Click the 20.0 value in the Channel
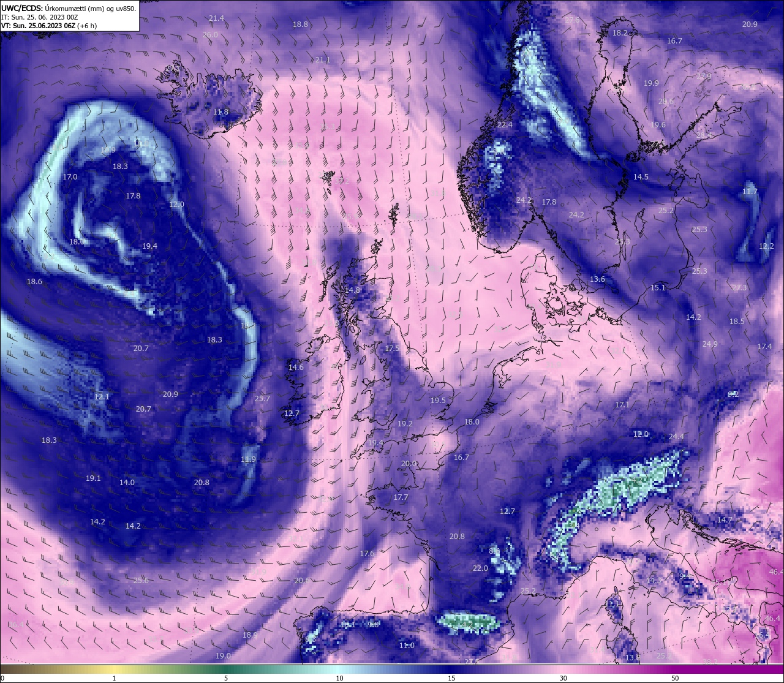The width and height of the screenshot is (784, 683). coord(409,463)
